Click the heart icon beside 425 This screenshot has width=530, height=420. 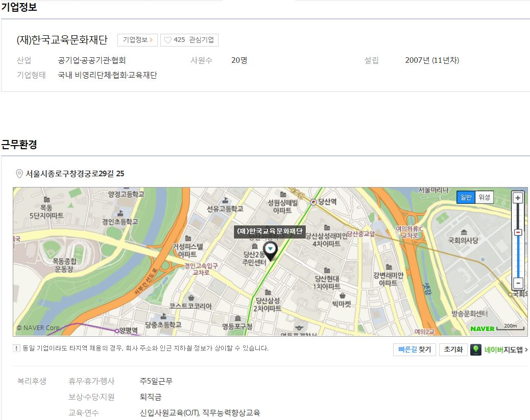(x=167, y=40)
